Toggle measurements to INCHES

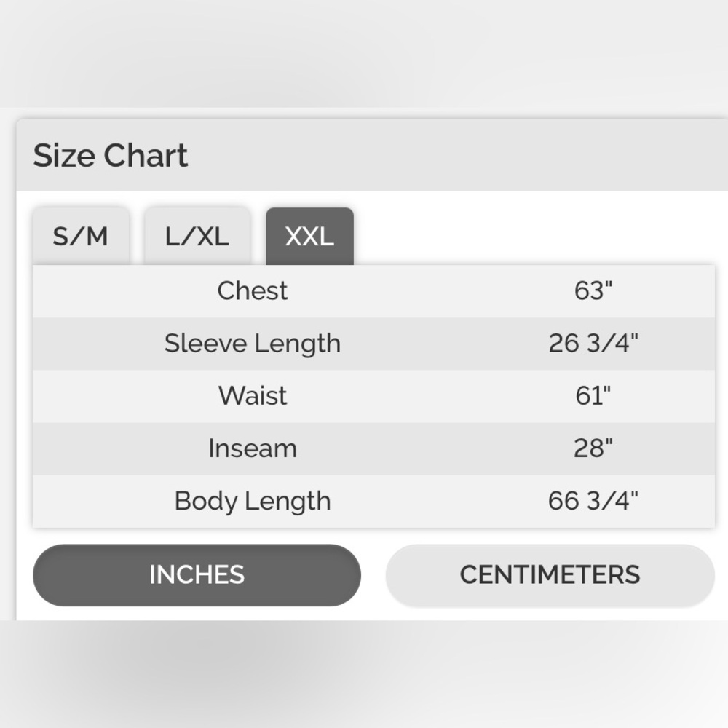(x=197, y=575)
